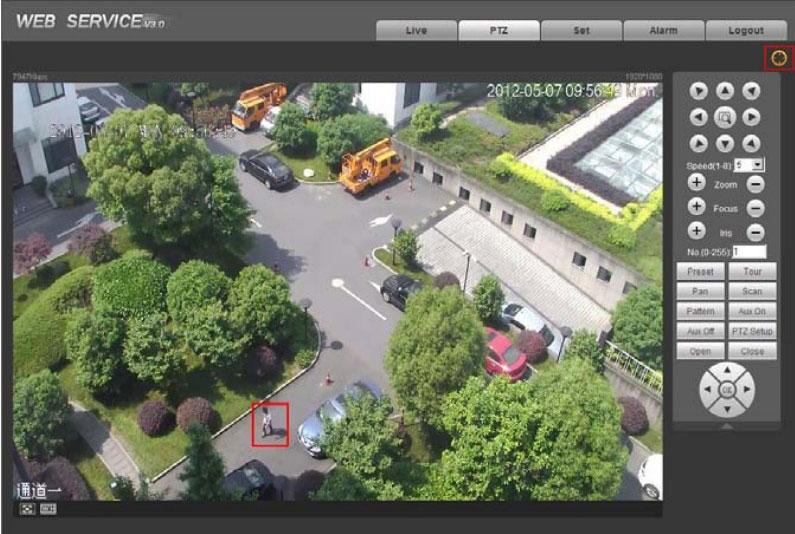This screenshot has width=795, height=534.
Task: Click the plus button next to Zoom
Action: pos(697,183)
